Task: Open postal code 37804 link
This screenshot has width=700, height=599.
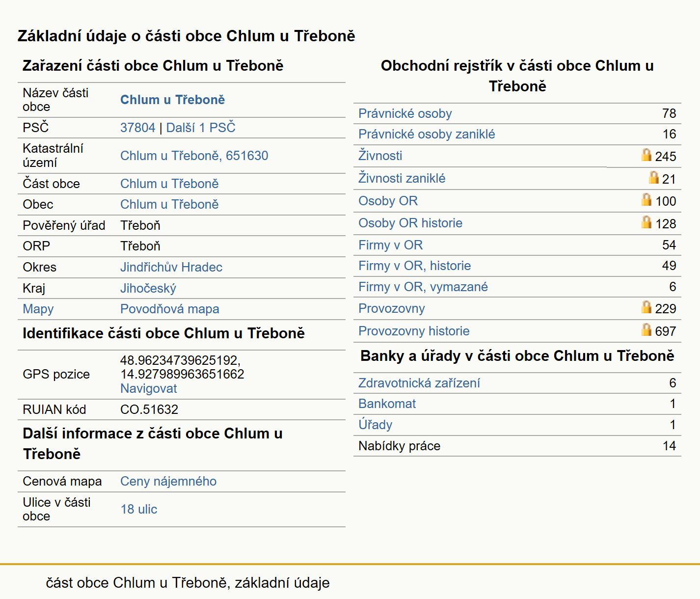Action: pos(138,128)
